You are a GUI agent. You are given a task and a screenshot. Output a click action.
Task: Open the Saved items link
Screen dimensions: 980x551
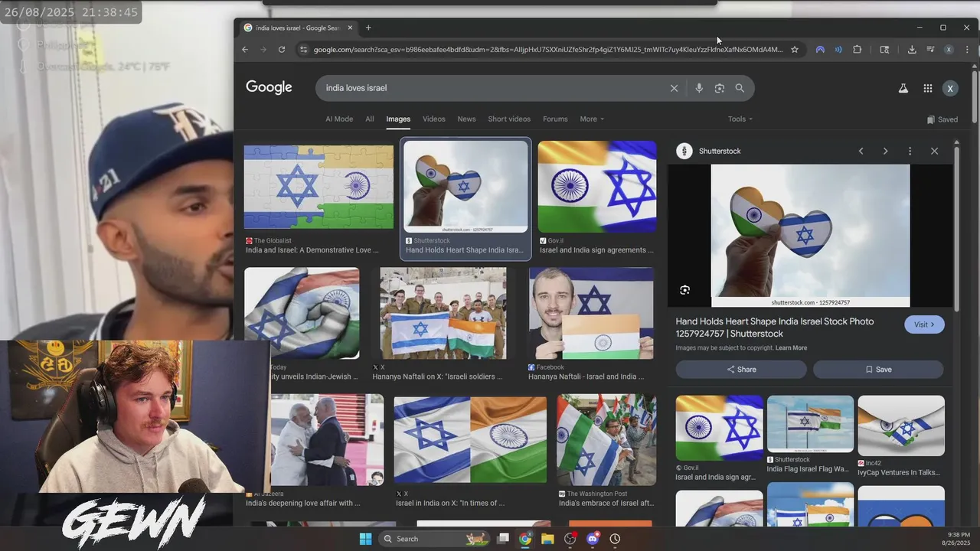(942, 119)
